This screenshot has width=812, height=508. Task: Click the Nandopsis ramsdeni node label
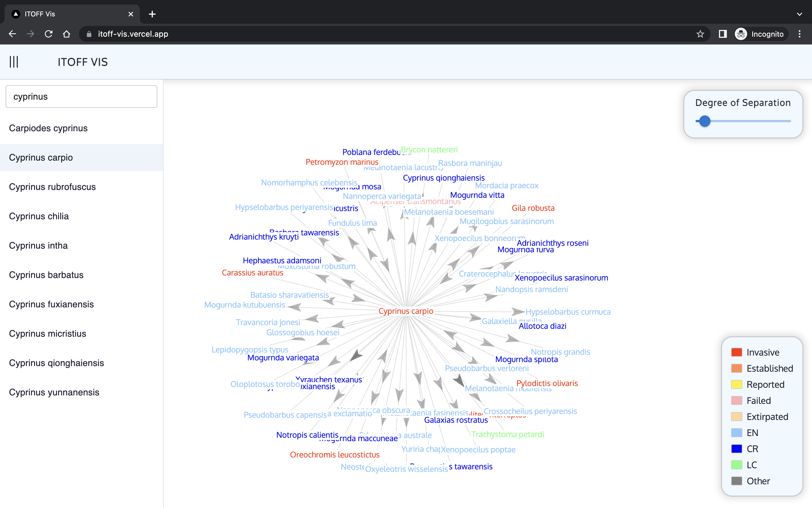[x=531, y=289]
